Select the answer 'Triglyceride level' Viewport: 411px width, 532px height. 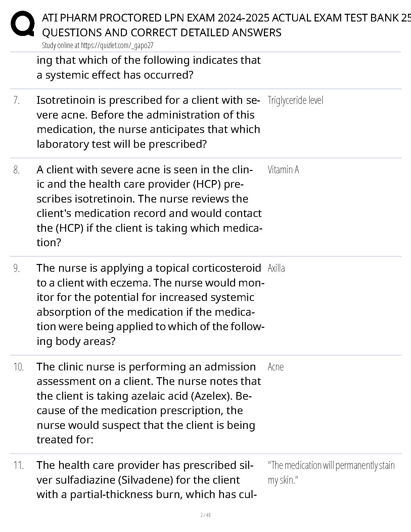coord(295,100)
